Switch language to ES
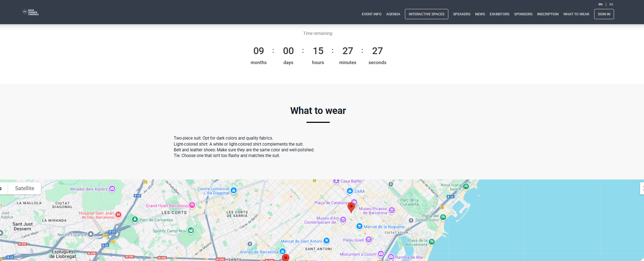Screen dimensions: 644x261 (611, 5)
